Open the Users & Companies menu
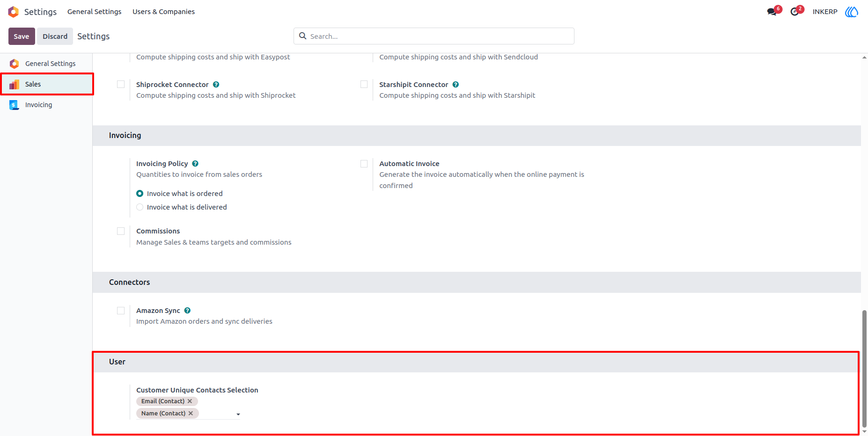The height and width of the screenshot is (436, 868). point(163,12)
